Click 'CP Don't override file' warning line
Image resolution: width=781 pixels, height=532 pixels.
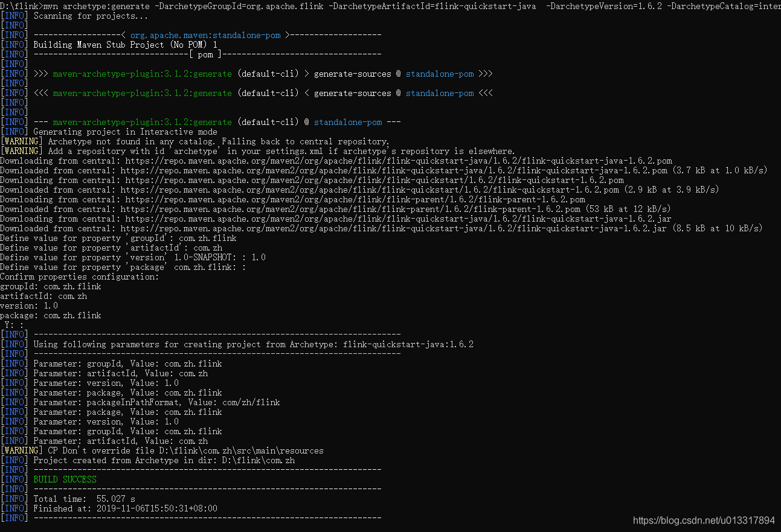coord(162,450)
